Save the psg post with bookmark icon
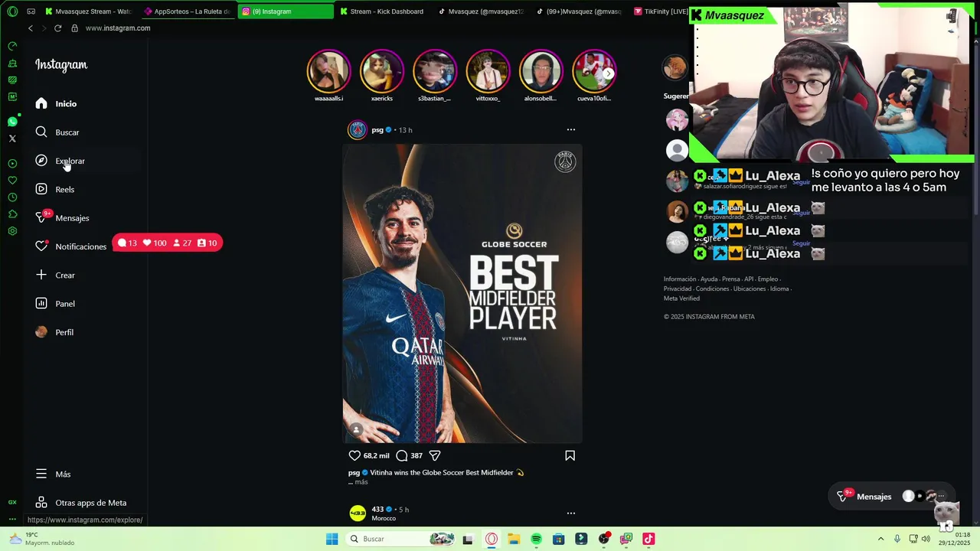 570,455
